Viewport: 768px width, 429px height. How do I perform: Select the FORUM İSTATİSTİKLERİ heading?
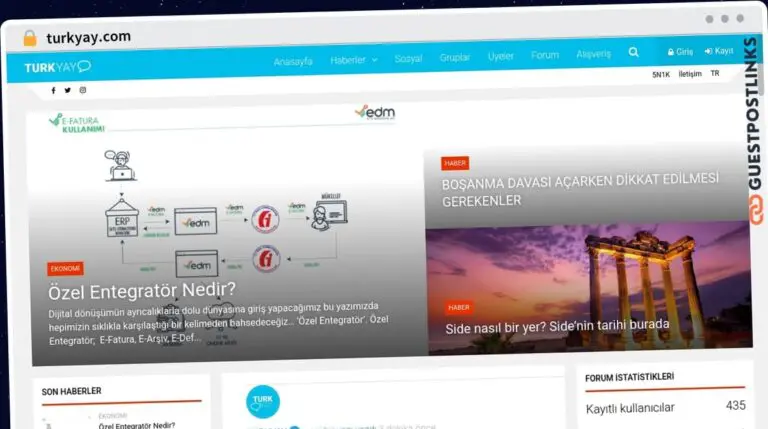click(x=629, y=378)
